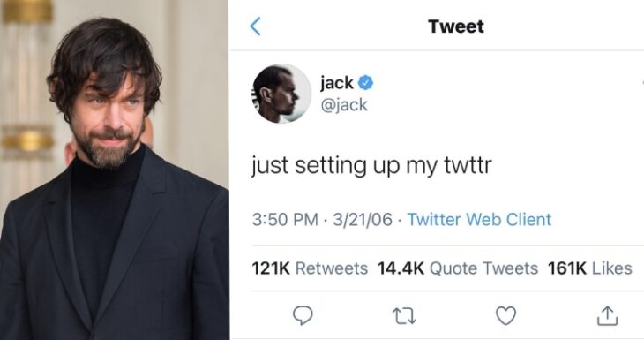Click the 3/21/06 tweet date
644x340 pixels.
coord(363,220)
